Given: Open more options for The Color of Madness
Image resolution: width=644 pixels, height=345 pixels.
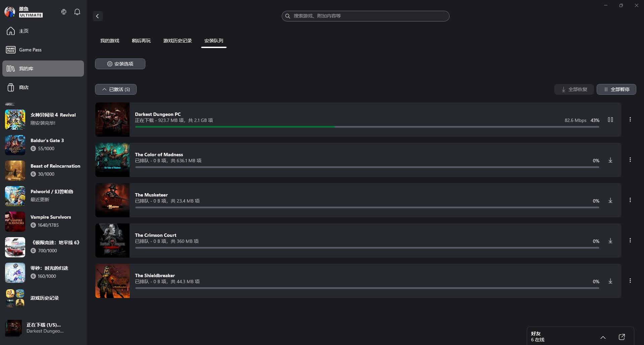Looking at the screenshot, I should (630, 160).
